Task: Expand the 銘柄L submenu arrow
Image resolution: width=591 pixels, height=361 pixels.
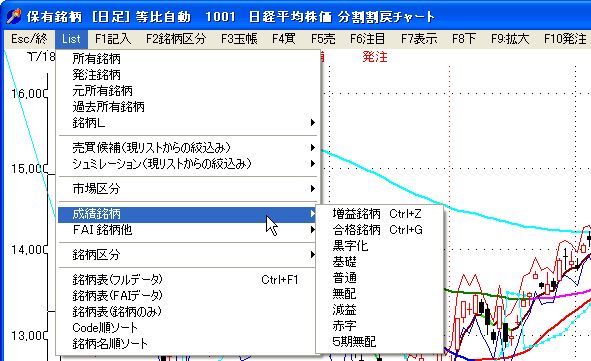Action: coord(312,122)
